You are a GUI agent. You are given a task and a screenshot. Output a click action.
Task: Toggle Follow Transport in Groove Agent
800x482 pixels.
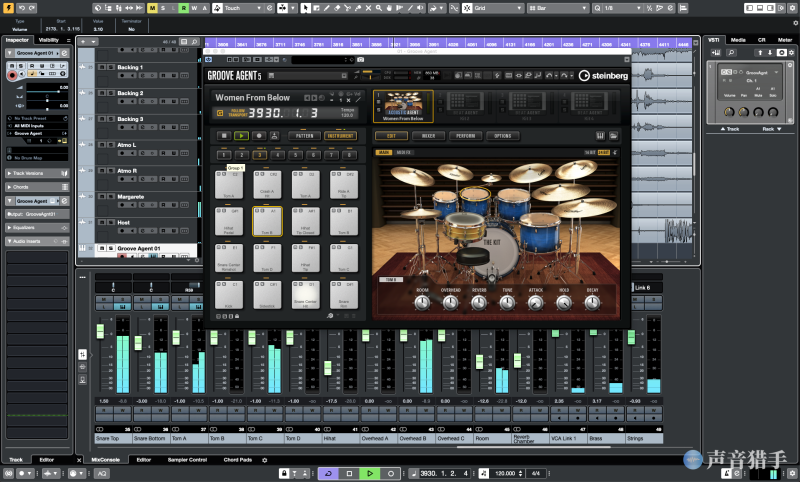pyautogui.click(x=238, y=113)
